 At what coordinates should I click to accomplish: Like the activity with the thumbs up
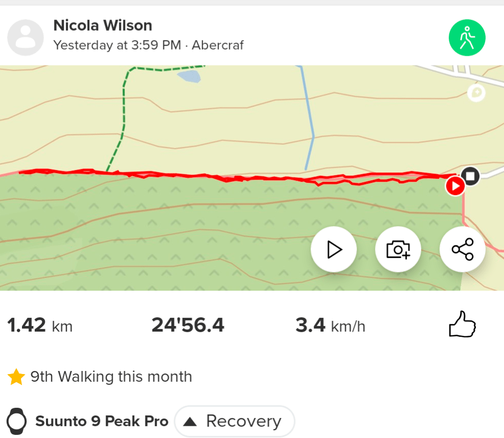462,324
